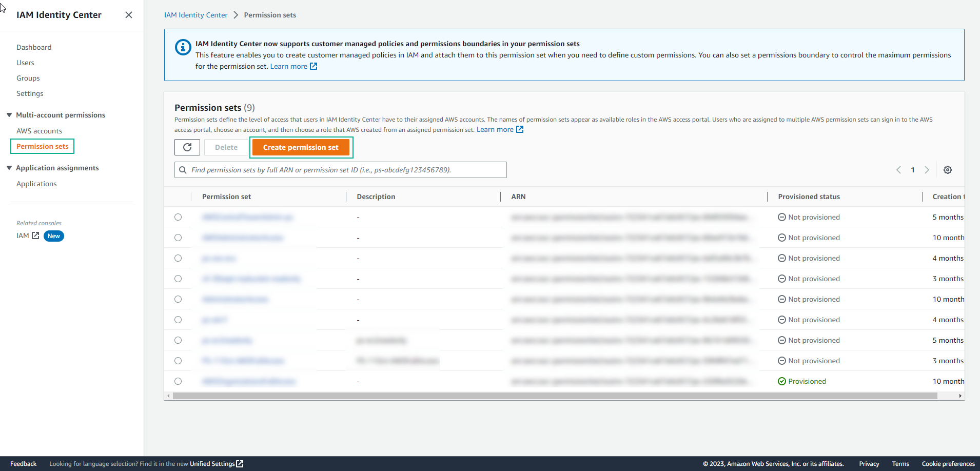Select the second row radio button, created 10 months ago
The width and height of the screenshot is (980, 471).
178,238
